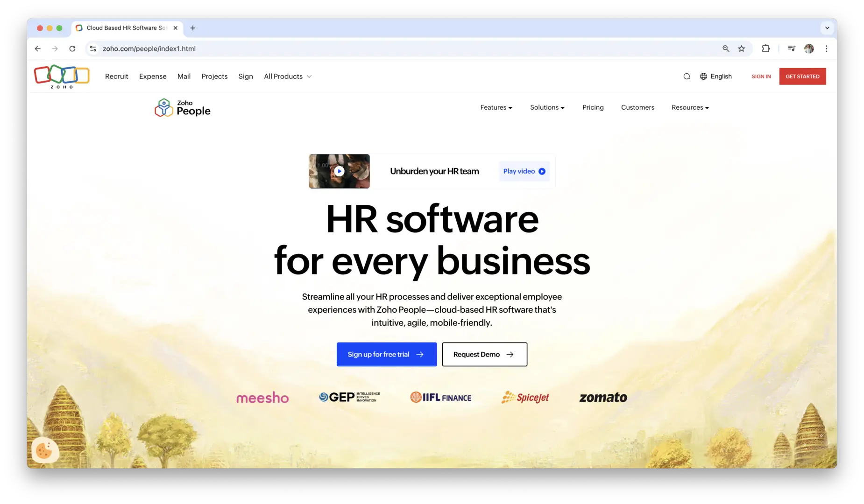The height and width of the screenshot is (504, 864).
Task: Click Sign up for free trial button
Action: coord(387,355)
